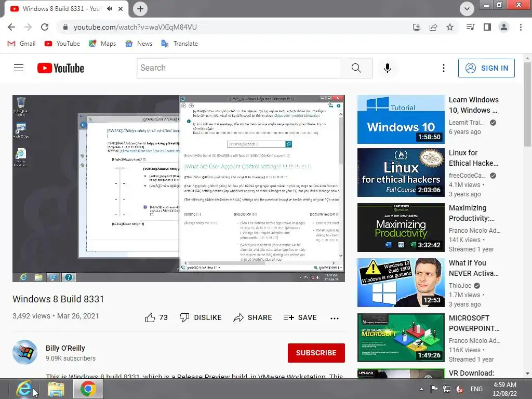Open the Translate bookmark
Screen dimensions: 532x399
(x=179, y=44)
